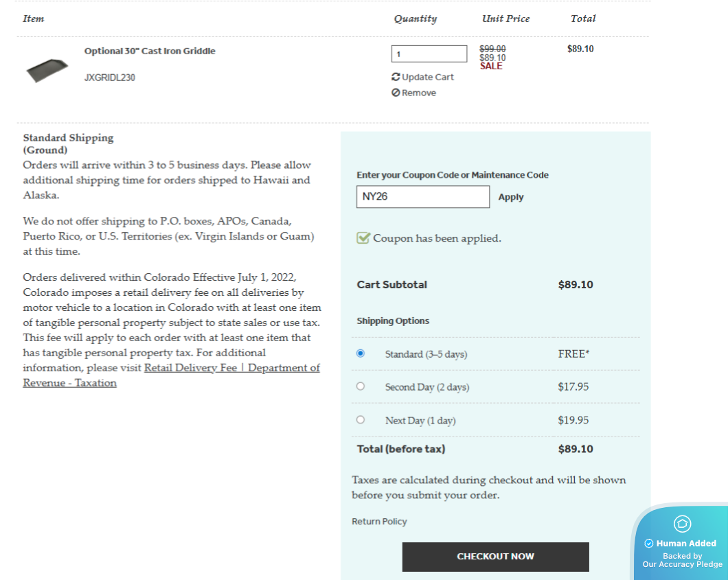The width and height of the screenshot is (728, 580).
Task: Focus the coupon code text box
Action: pos(423,196)
